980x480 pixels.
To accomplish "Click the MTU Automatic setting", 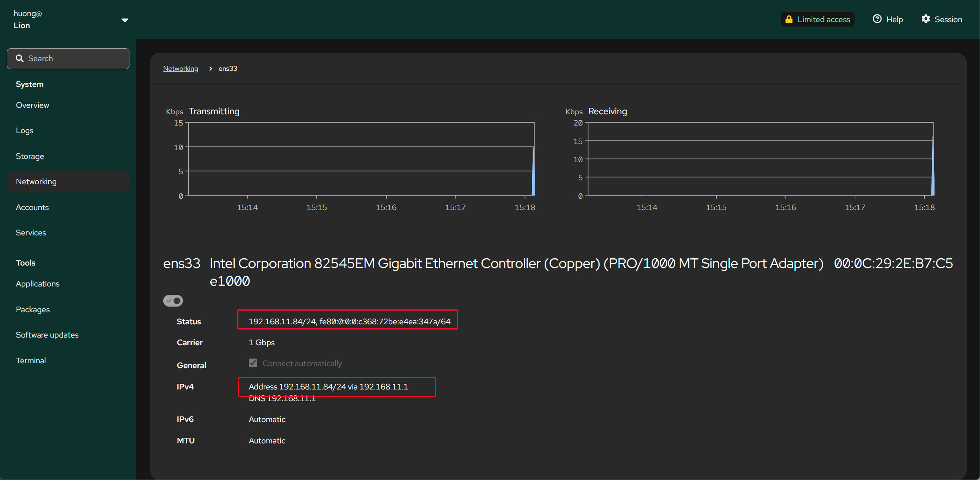I will coord(267,441).
